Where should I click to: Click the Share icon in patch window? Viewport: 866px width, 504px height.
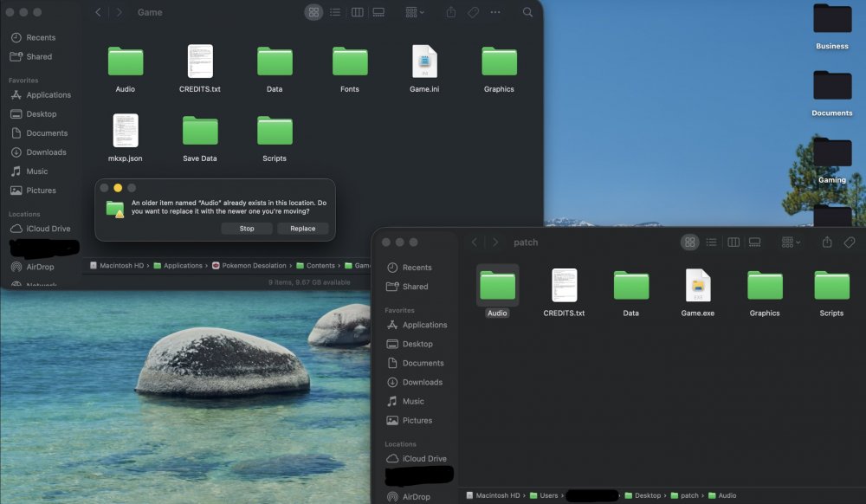(827, 242)
